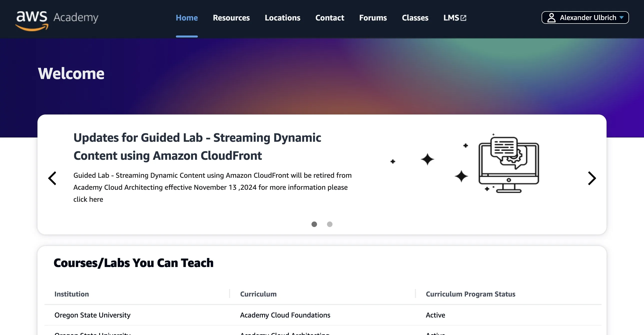Open the Classes page

[415, 18]
